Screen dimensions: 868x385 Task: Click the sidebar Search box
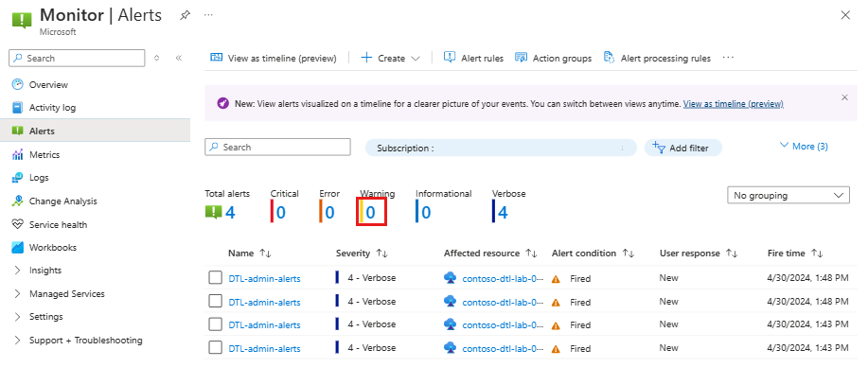pyautogui.click(x=77, y=58)
